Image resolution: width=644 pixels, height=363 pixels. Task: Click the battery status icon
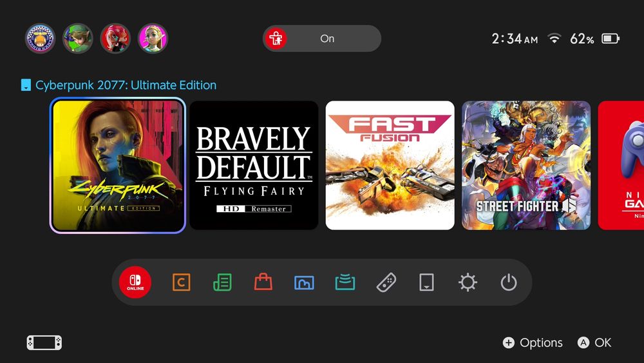coord(611,39)
